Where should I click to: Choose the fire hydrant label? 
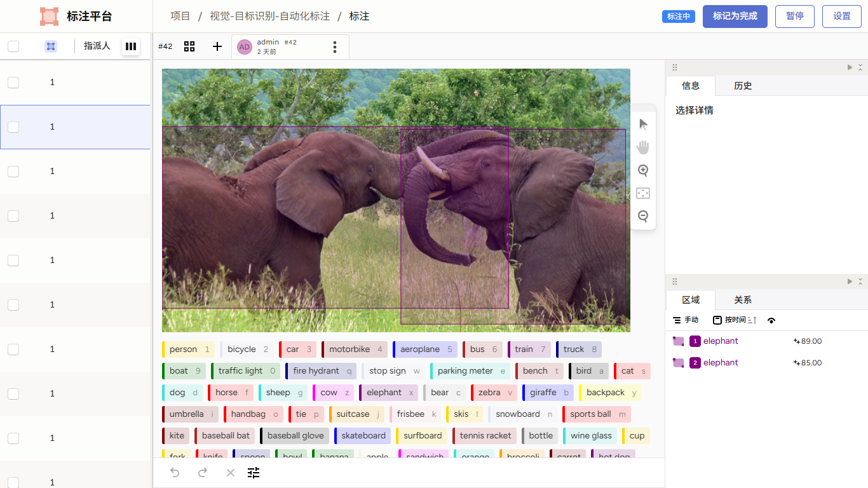tap(321, 371)
